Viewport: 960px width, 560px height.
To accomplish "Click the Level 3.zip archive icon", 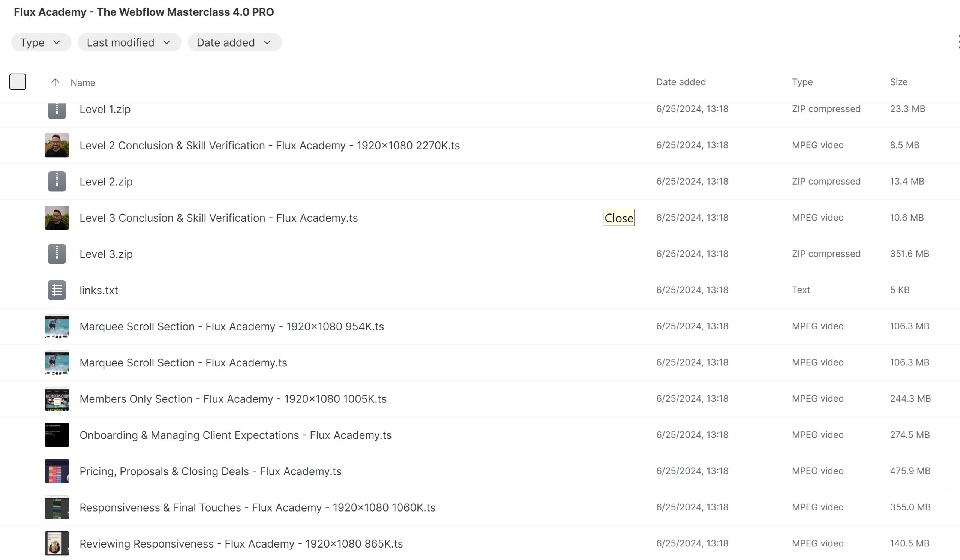I will pyautogui.click(x=57, y=254).
